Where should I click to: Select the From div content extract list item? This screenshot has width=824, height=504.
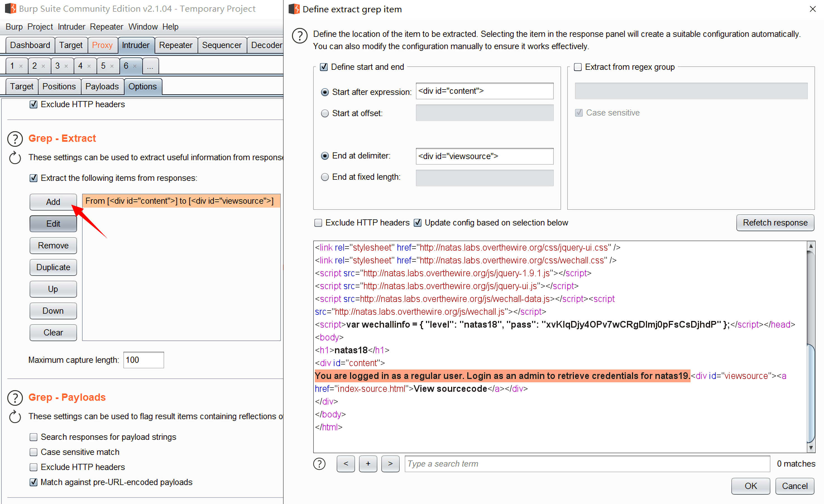pos(181,201)
